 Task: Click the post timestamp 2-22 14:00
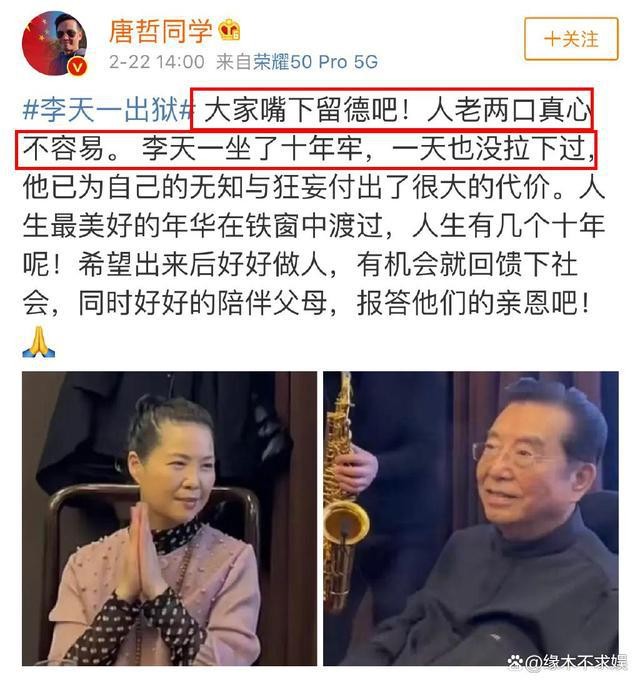(x=156, y=62)
